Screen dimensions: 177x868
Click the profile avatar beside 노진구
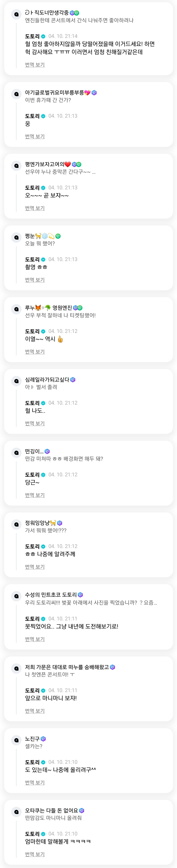[x=16, y=740]
